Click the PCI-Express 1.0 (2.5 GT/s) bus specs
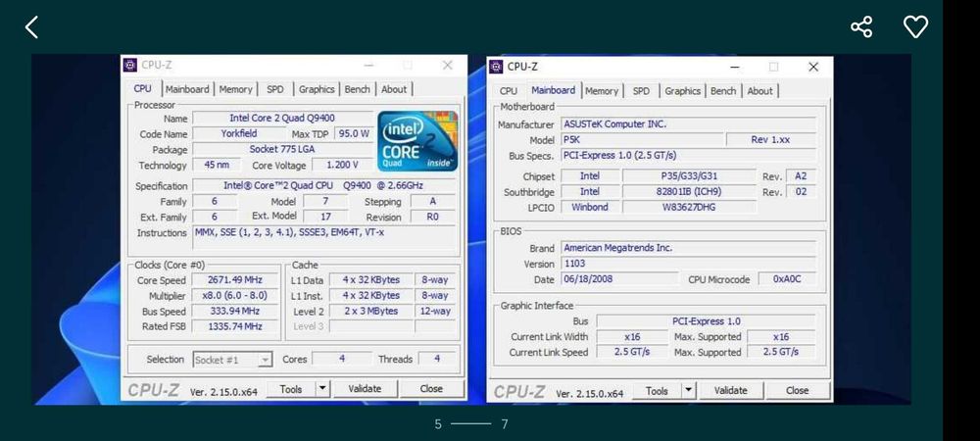980x441 pixels. (x=689, y=156)
